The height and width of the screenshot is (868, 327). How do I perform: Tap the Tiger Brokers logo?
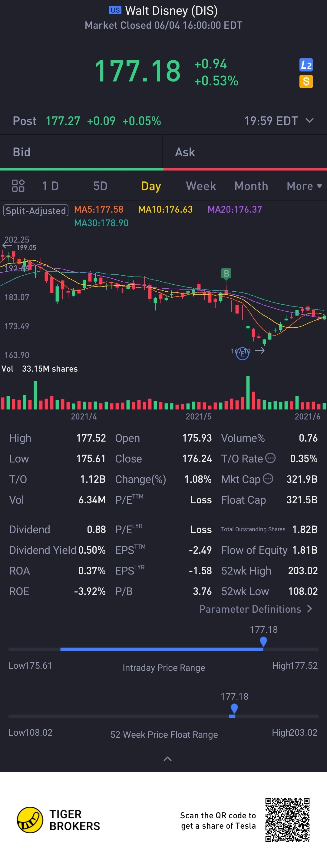[59, 820]
